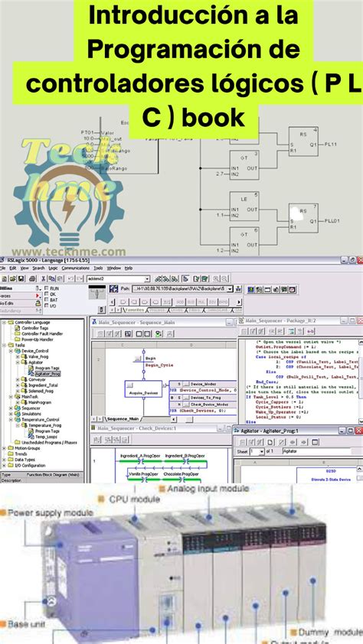Screen dimensions: 363x644
Task: Open the search text combo box
Action: (119, 279)
